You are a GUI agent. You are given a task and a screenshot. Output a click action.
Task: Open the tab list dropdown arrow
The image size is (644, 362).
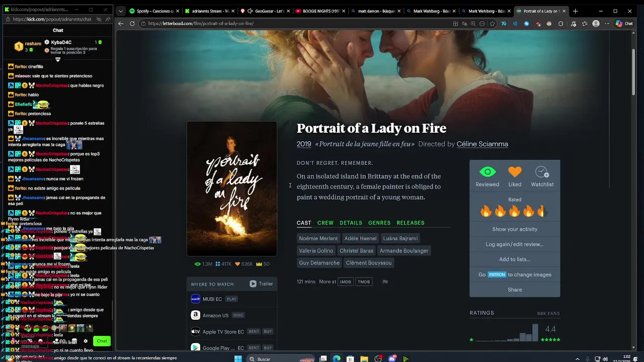(120, 11)
